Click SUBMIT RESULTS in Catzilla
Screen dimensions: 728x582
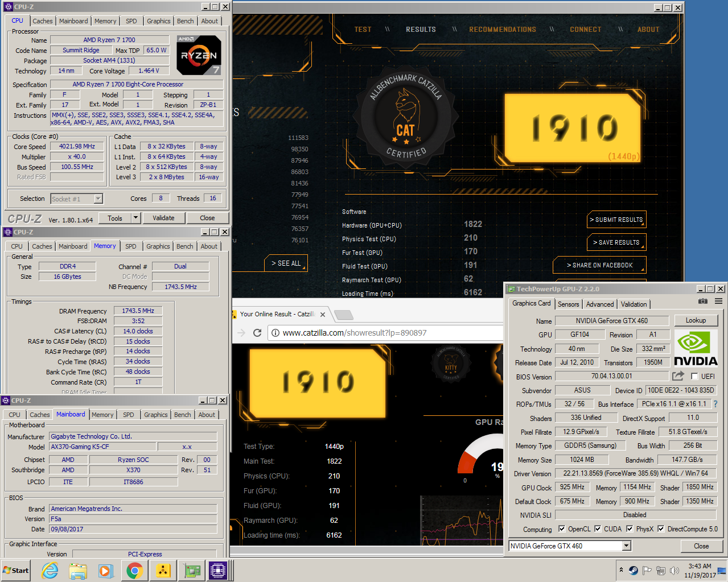tap(616, 220)
